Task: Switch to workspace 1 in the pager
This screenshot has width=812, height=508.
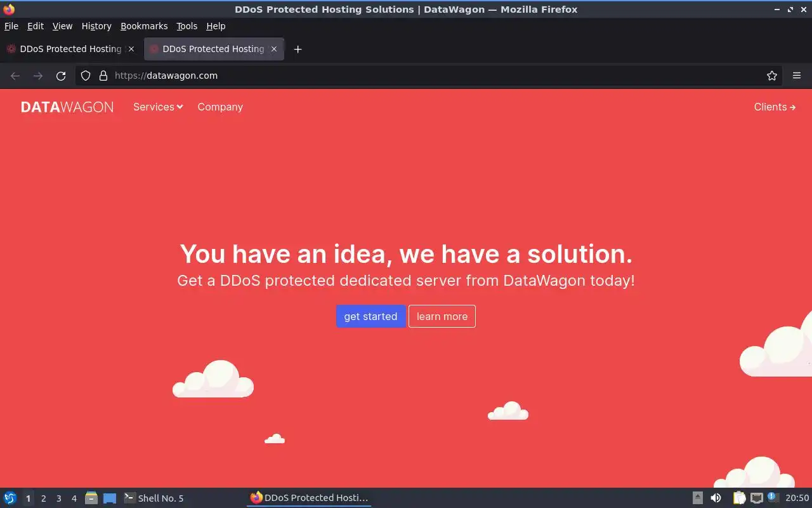Action: coord(28,498)
